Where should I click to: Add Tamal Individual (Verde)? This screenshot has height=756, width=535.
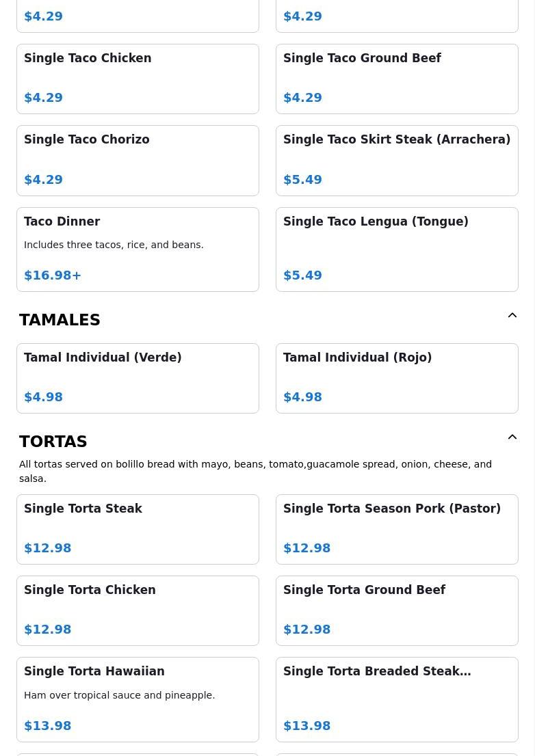[138, 378]
